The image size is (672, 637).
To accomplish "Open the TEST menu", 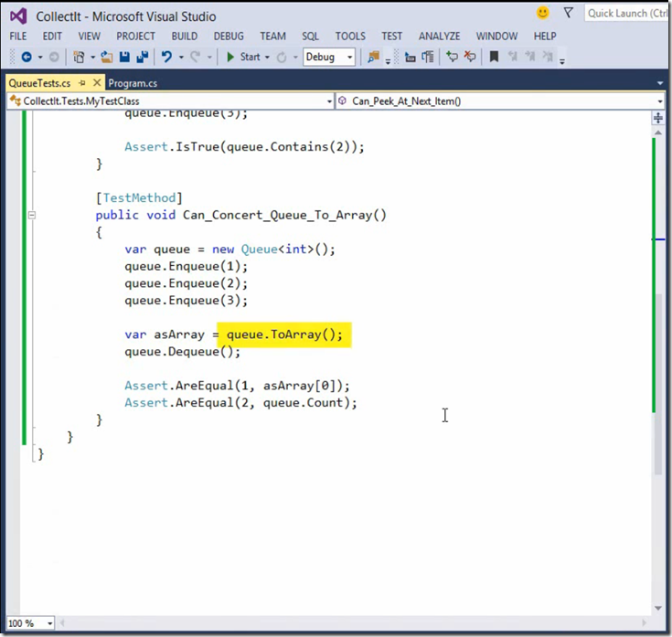I will tap(392, 36).
